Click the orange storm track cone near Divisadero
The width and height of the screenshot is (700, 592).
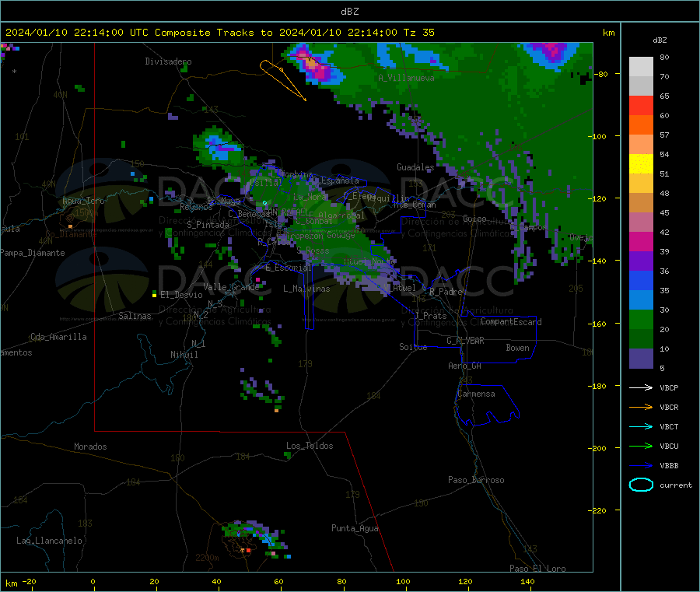point(282,79)
